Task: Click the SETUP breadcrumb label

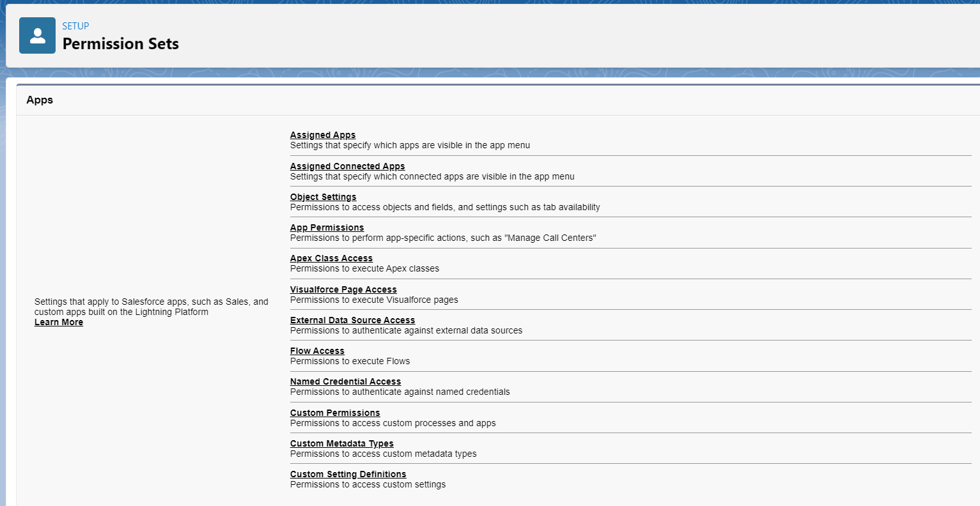Action: 75,26
